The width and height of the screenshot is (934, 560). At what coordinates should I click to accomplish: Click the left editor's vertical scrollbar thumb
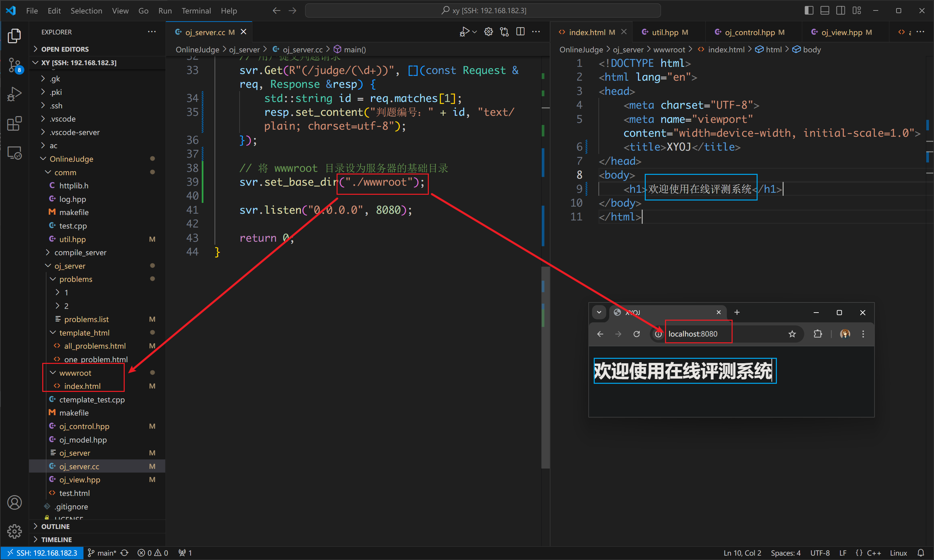pos(545,368)
